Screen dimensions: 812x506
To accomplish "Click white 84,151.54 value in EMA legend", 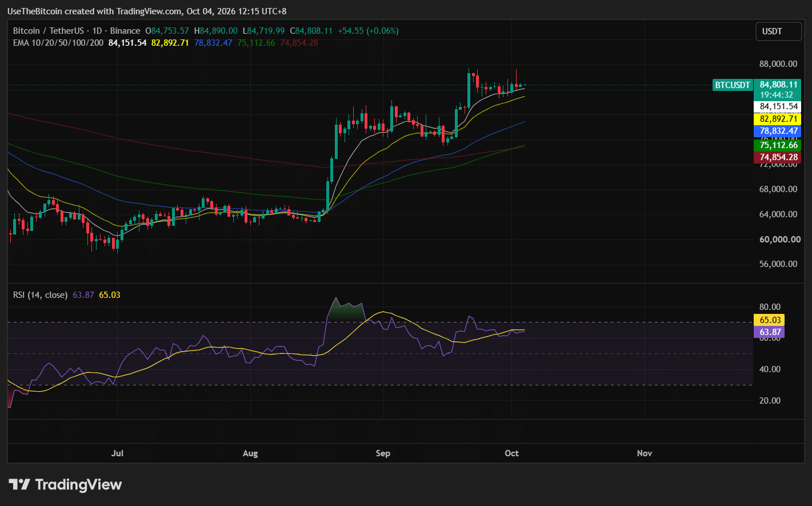I will point(127,43).
